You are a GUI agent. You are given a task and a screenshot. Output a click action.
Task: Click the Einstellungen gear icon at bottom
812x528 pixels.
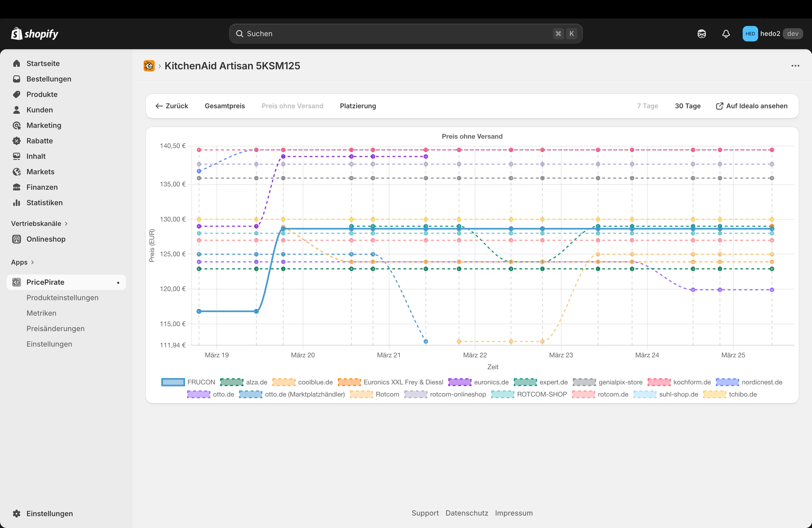(x=16, y=513)
